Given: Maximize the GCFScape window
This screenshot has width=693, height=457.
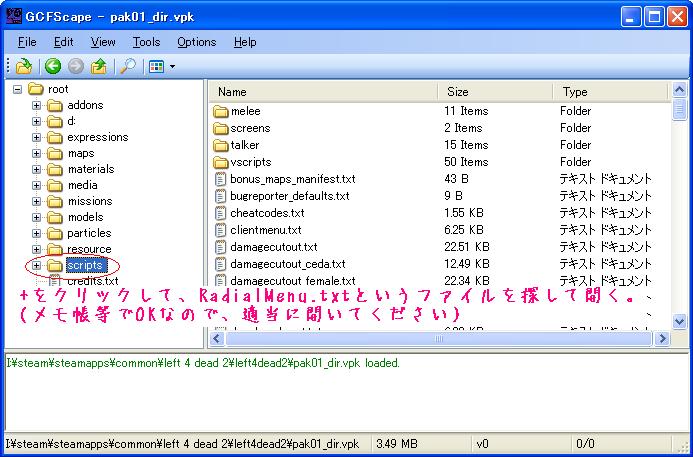Looking at the screenshot, I should click(654, 17).
